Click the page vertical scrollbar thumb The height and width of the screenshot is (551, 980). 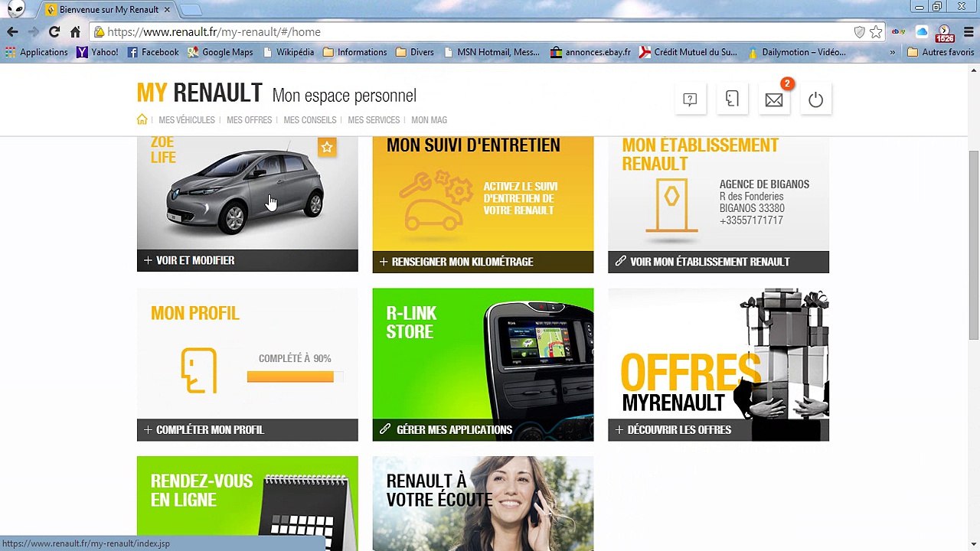tap(973, 245)
